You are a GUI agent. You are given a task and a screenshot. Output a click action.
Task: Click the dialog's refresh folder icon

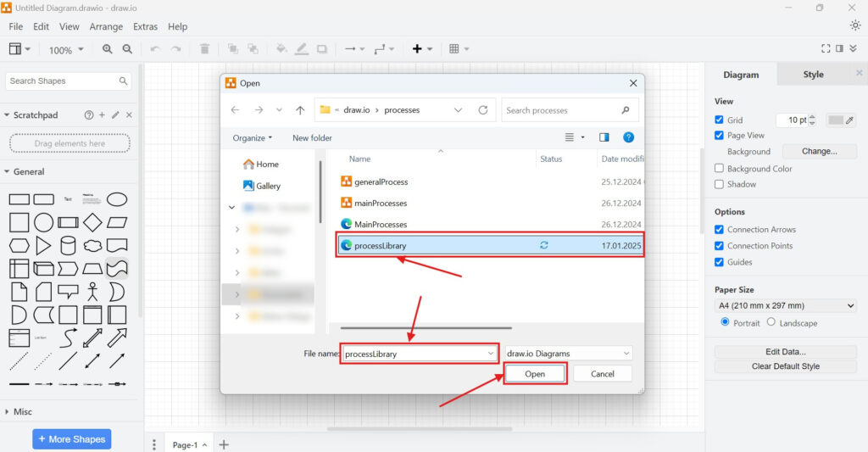tap(483, 110)
